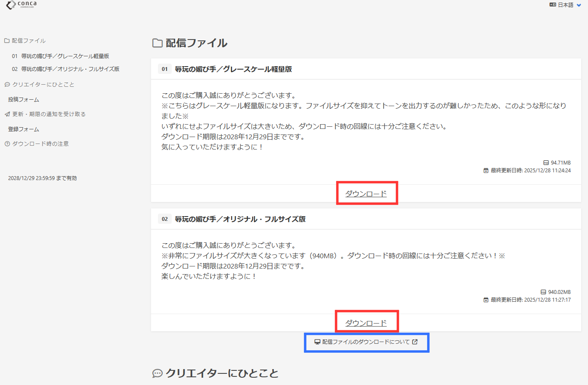Screen dimensions: 588x385
Task: Click the クリエイターにひとこと section heading
Action: pos(222,373)
